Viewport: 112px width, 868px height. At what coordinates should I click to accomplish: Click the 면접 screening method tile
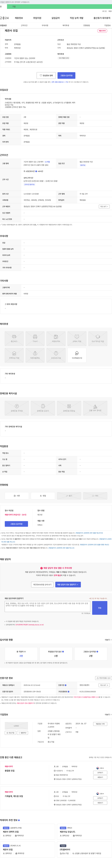[x=43, y=496]
